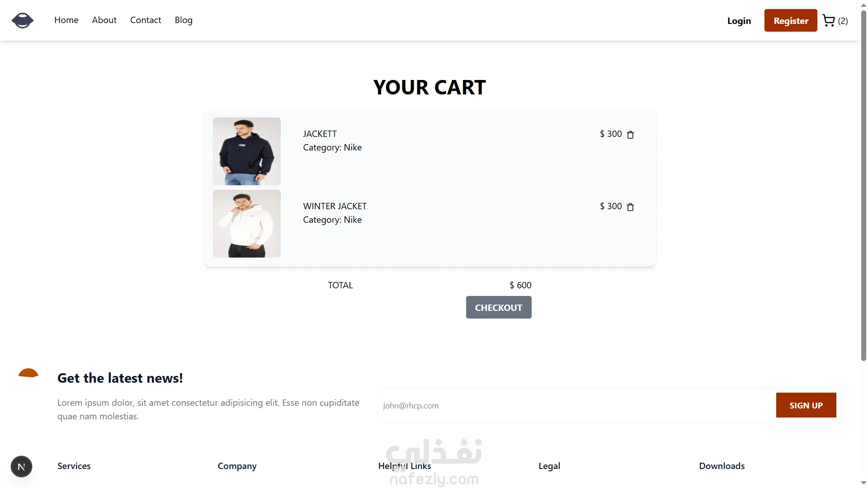Image resolution: width=868 pixels, height=488 pixels.
Task: Click the Login link
Action: [x=739, y=21]
